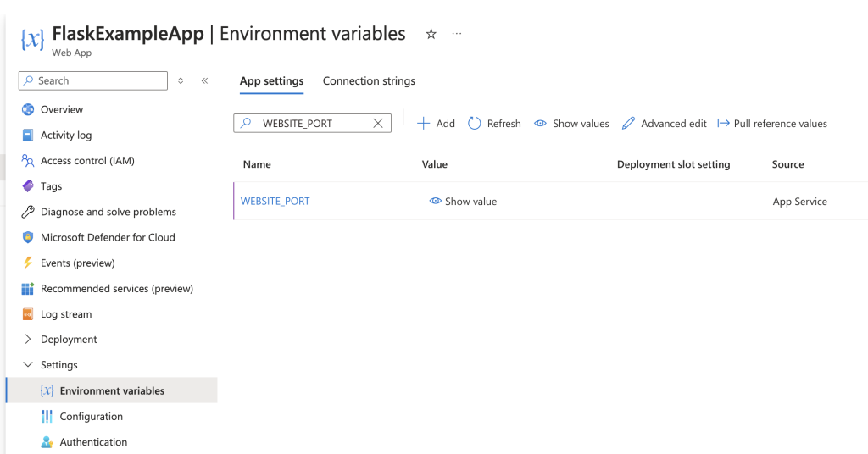Click the Access control (IAM) people icon

tap(28, 161)
